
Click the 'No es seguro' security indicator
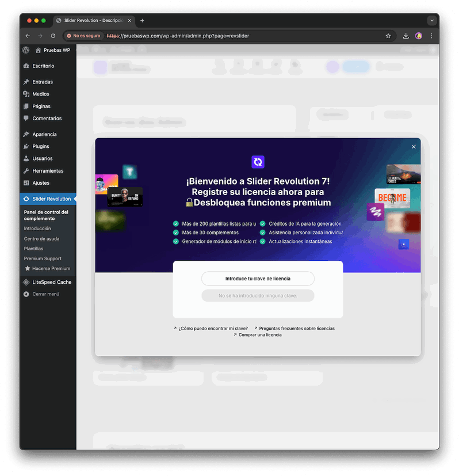83,36
